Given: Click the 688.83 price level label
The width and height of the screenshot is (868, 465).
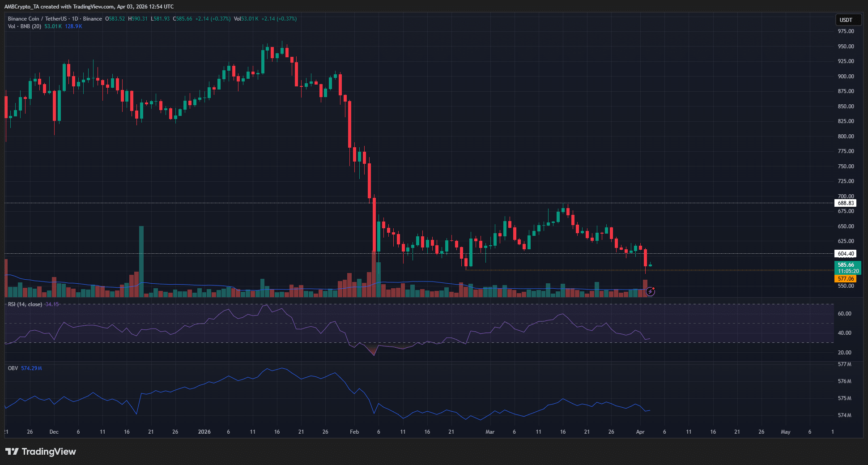Looking at the screenshot, I should click(846, 203).
